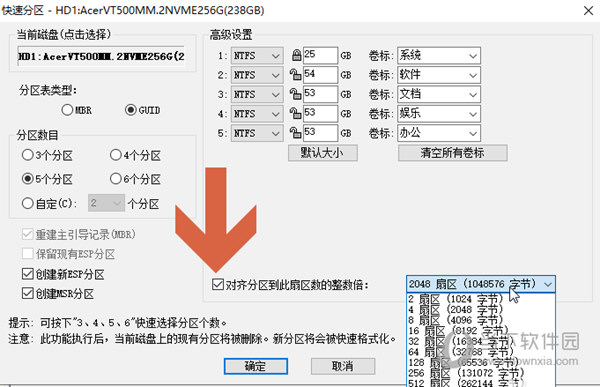This screenshot has height=387, width=600.
Task: Toggle the lock icon for partition 1 size
Action: coord(296,56)
